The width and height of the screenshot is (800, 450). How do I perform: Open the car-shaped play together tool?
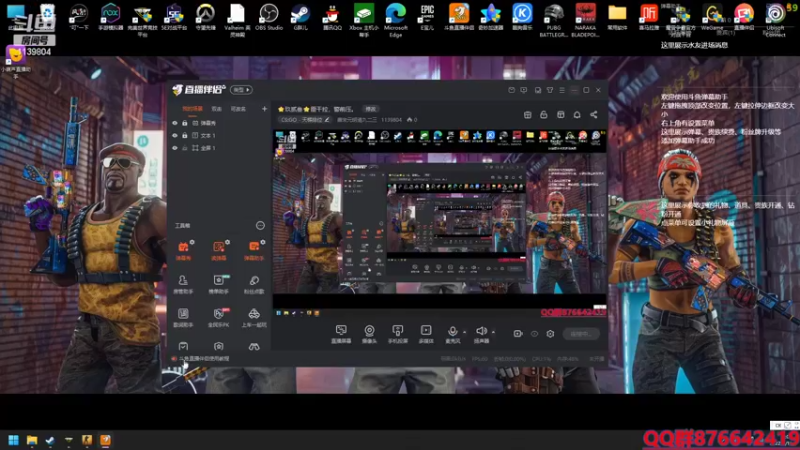(254, 317)
